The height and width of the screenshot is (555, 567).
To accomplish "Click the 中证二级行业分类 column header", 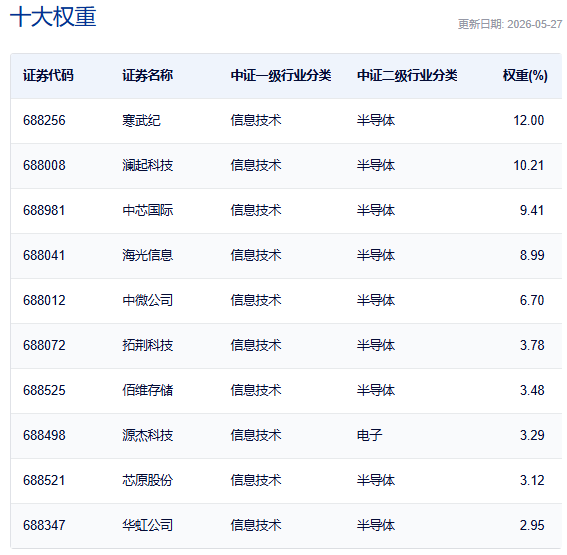I will (407, 76).
